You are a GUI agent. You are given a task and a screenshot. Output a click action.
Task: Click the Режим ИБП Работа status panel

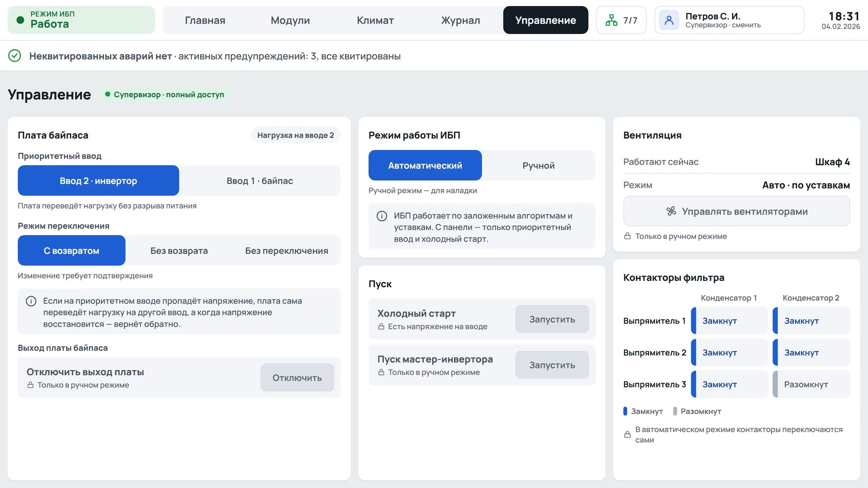pyautogui.click(x=81, y=20)
